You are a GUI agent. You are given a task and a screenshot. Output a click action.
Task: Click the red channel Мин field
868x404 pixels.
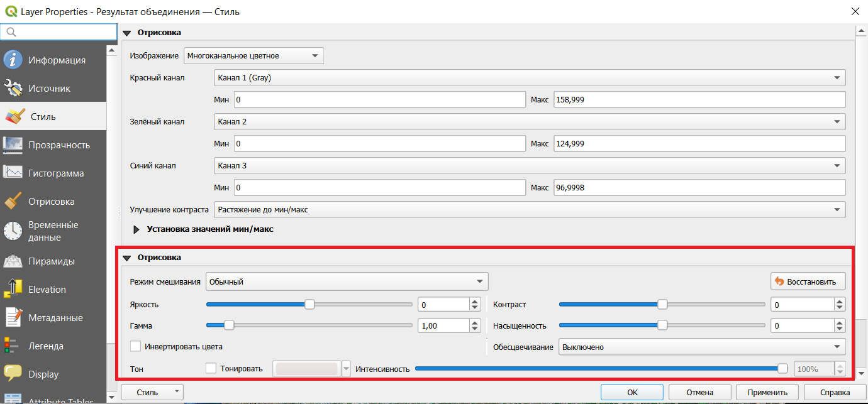(379, 99)
